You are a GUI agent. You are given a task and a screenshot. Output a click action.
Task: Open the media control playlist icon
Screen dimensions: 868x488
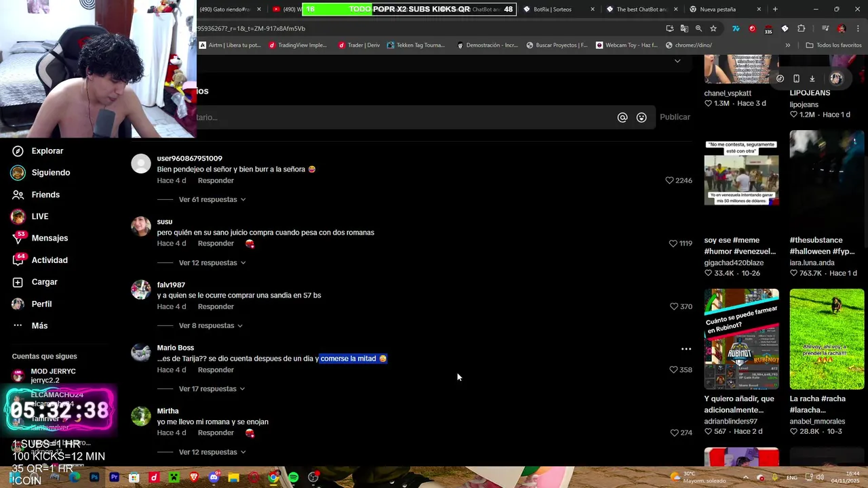coord(825,28)
